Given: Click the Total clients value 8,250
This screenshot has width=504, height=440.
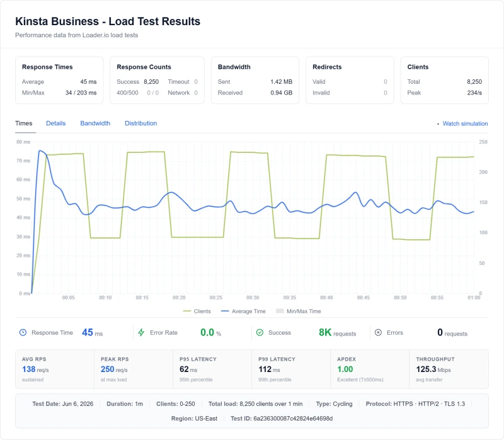Looking at the screenshot, I should pyautogui.click(x=474, y=82).
